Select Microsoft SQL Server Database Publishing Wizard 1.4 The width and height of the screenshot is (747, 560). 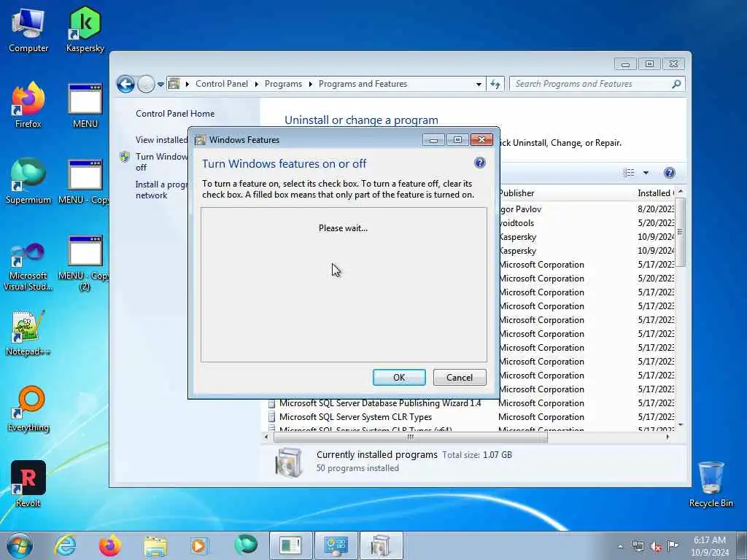(379, 402)
